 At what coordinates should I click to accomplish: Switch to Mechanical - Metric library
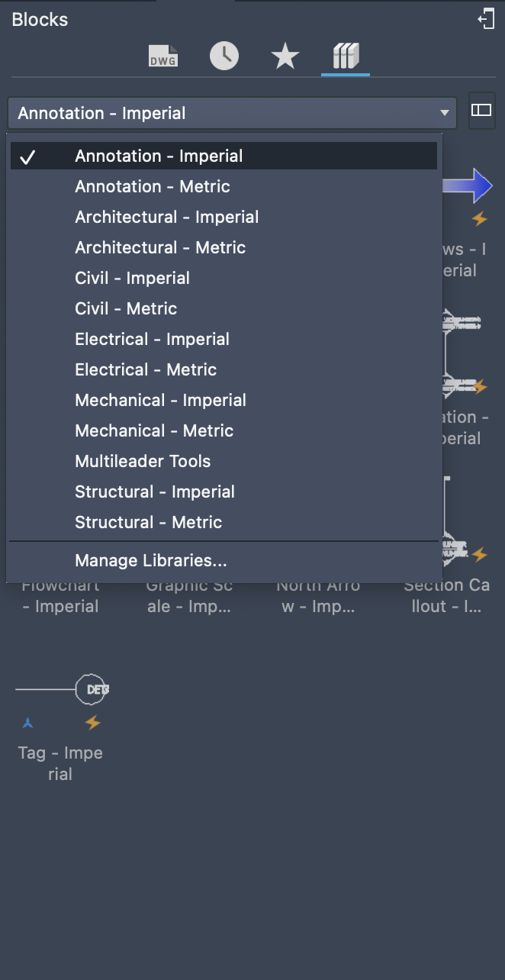154,431
